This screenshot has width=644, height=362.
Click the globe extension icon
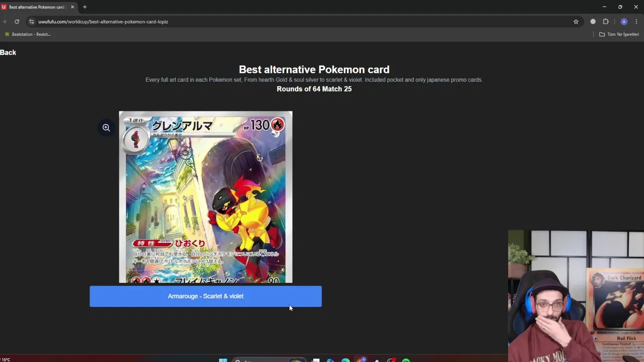pyautogui.click(x=593, y=22)
